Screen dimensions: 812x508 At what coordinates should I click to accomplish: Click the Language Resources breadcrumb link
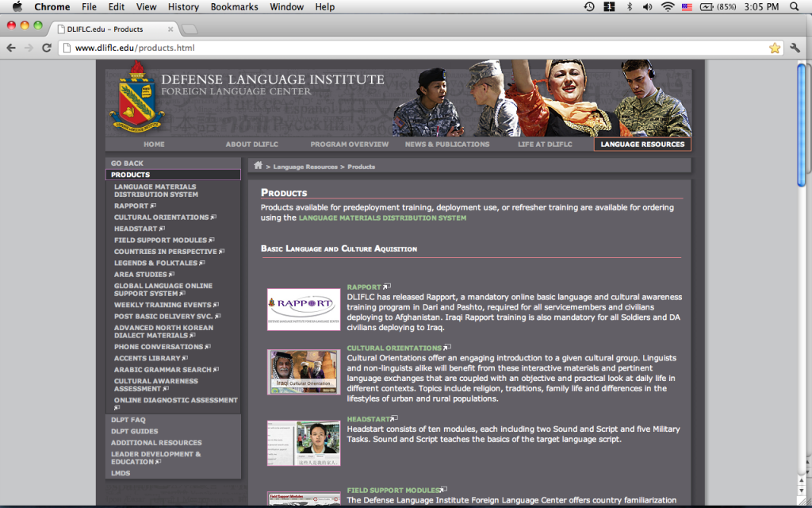[x=305, y=167]
